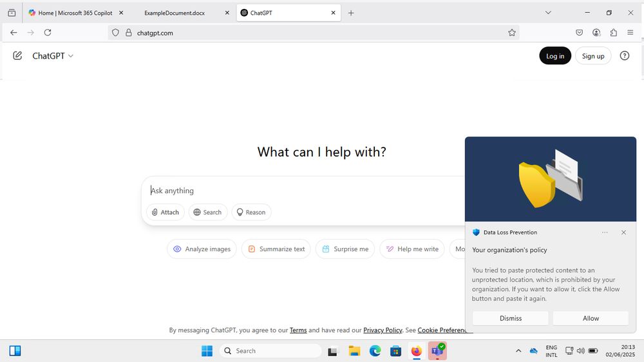This screenshot has width=644, height=362.
Task: Expand the list all tabs chevron
Action: point(548,13)
